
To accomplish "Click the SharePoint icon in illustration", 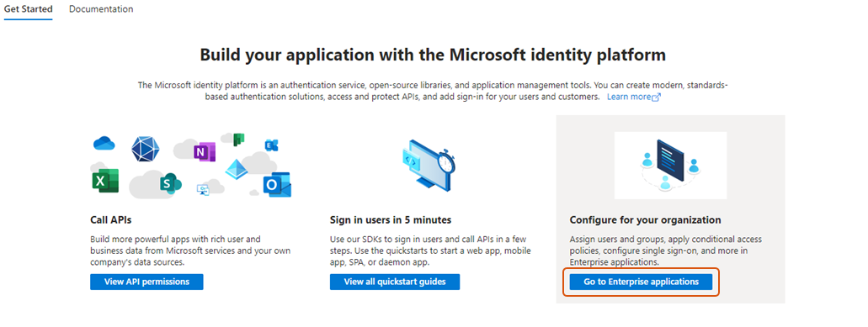I will (170, 183).
